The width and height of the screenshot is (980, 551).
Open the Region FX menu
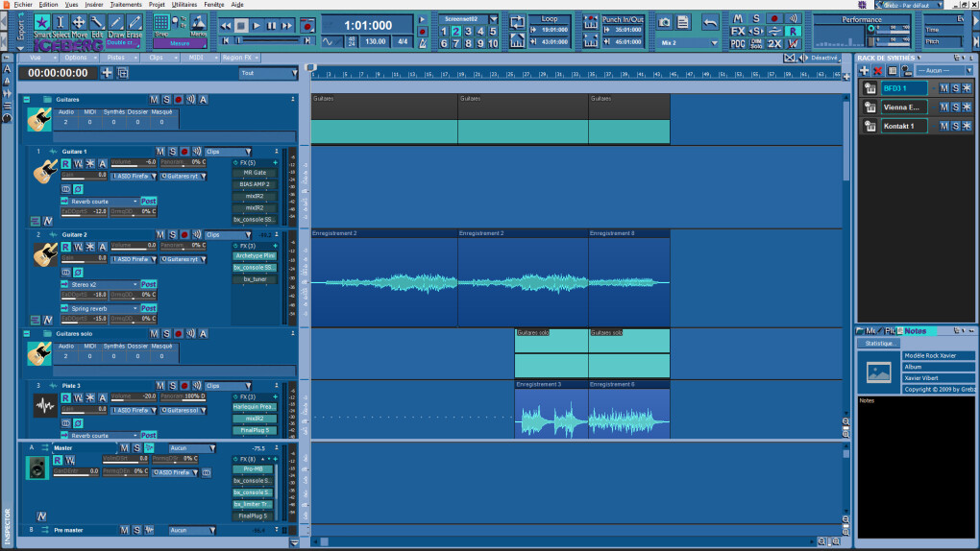[x=238, y=58]
